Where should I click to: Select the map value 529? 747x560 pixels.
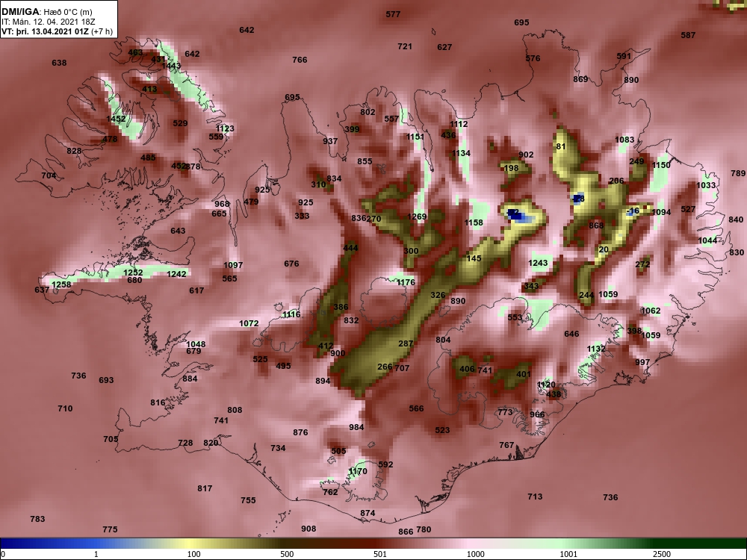pos(180,123)
